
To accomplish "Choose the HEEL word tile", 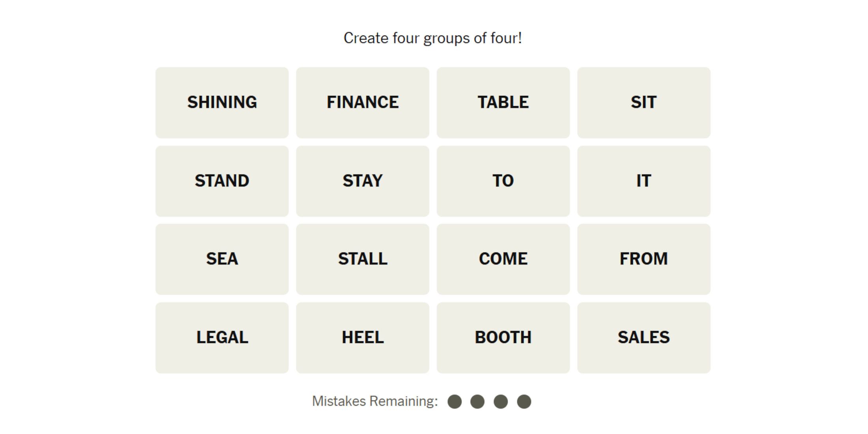I will [x=363, y=338].
